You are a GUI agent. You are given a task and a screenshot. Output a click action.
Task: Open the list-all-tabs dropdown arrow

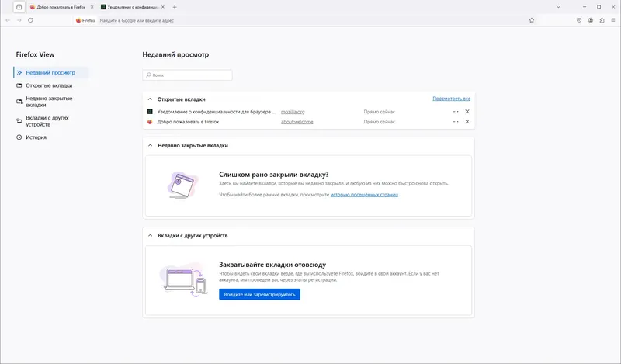tap(558, 7)
